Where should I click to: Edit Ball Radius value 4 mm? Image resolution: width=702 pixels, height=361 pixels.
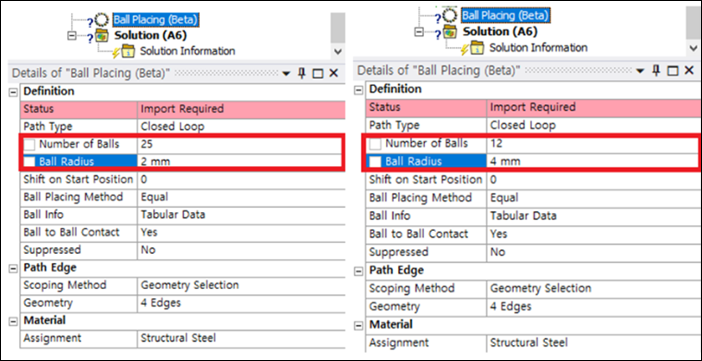[x=592, y=161]
